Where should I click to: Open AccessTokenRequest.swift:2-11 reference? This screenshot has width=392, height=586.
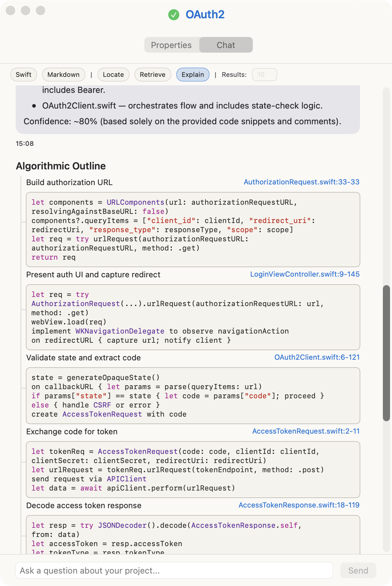(x=305, y=431)
